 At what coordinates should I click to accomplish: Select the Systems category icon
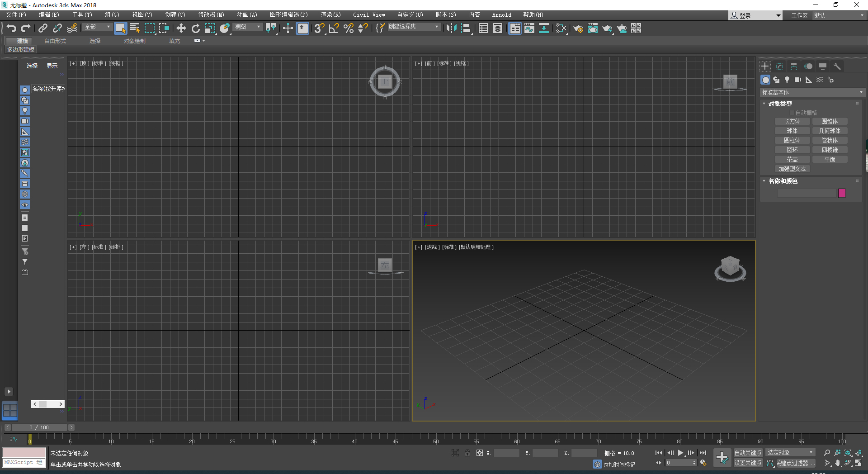(x=830, y=80)
